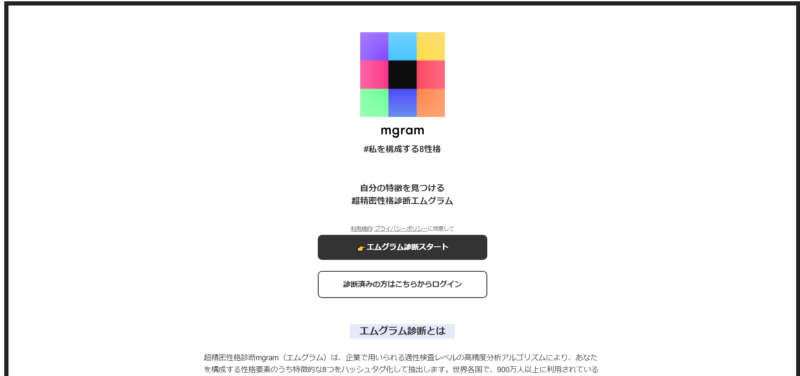Click the paragraph starting 超精密性格診断mgram
This screenshot has height=376, width=800.
(401, 363)
